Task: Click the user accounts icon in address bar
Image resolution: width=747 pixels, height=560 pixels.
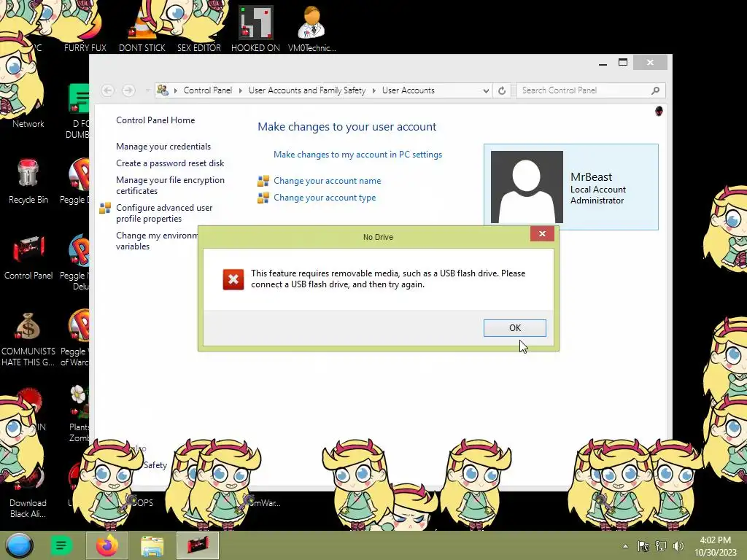Action: coord(163,90)
